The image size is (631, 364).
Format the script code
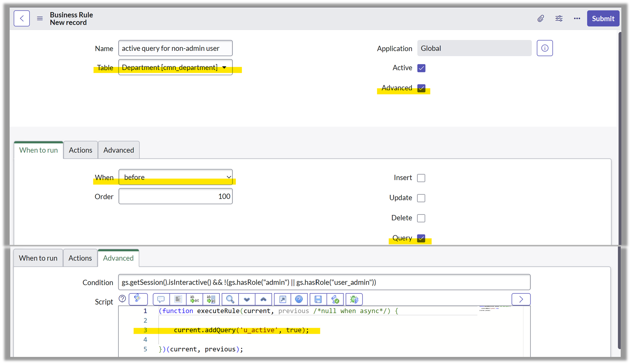178,299
